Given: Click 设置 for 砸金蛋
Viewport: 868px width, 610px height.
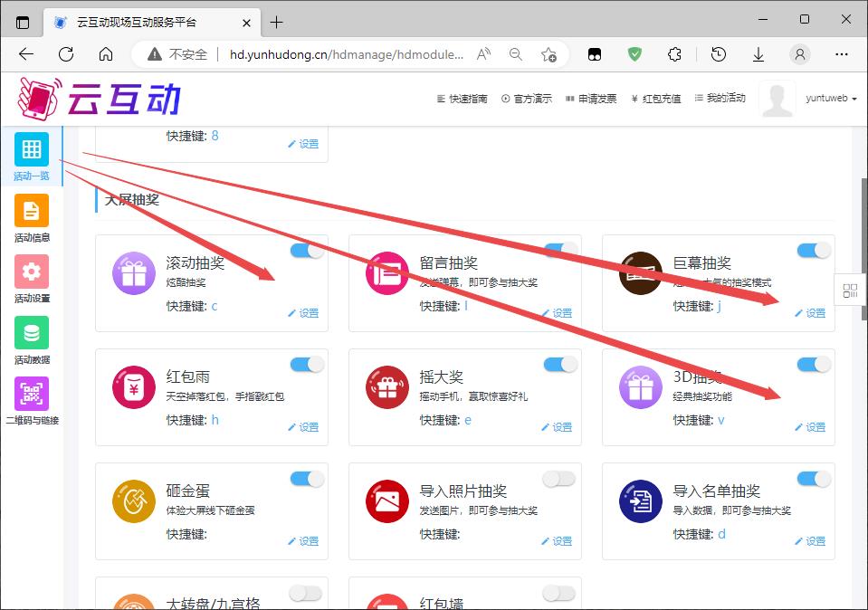Looking at the screenshot, I should (x=303, y=541).
